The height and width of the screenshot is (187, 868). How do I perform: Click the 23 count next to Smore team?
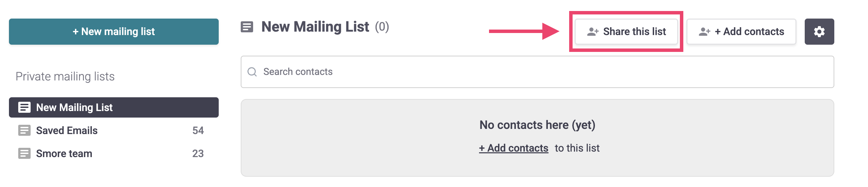pyautogui.click(x=198, y=154)
